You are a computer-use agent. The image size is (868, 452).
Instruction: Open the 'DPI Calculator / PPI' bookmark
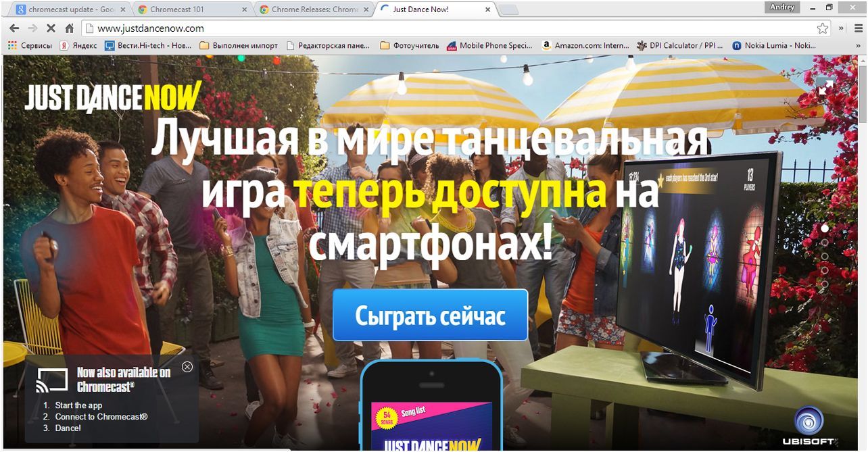tap(679, 45)
